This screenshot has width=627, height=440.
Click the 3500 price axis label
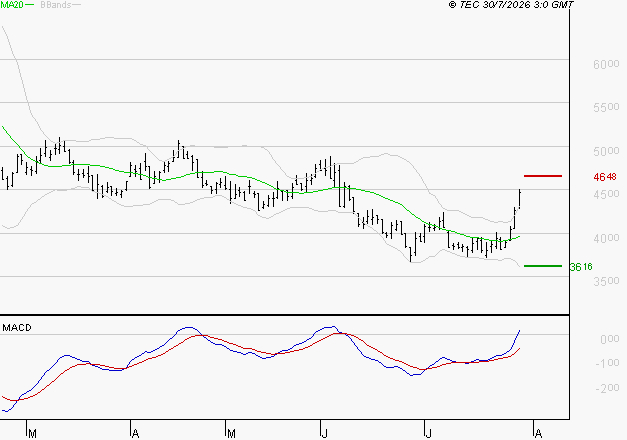[x=606, y=282]
